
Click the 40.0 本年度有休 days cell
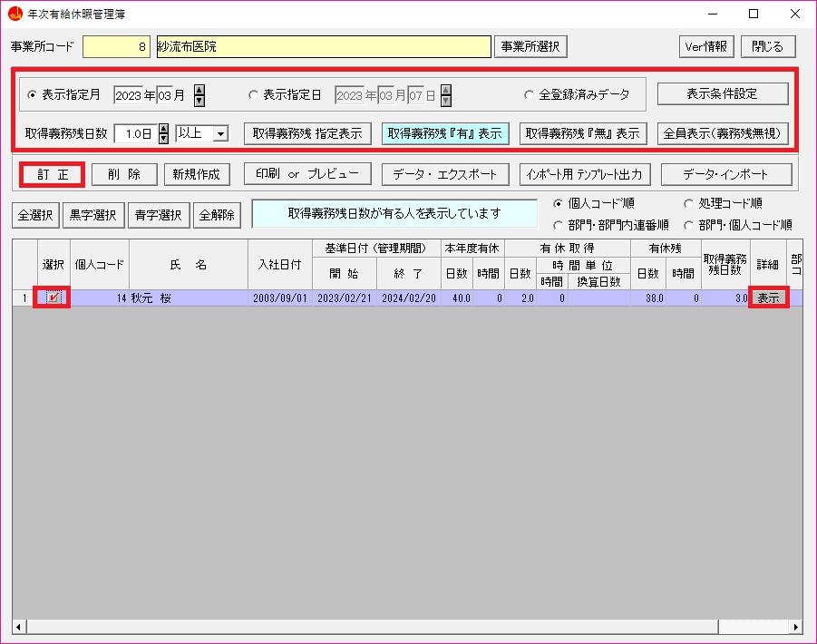(x=457, y=298)
